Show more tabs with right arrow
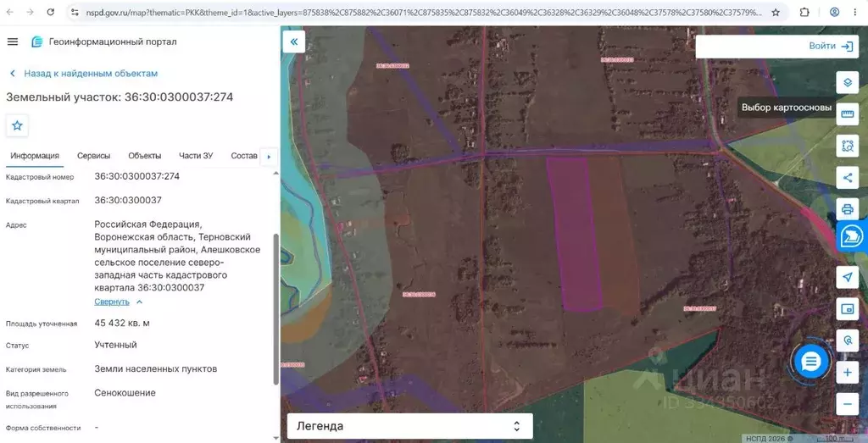 point(269,157)
